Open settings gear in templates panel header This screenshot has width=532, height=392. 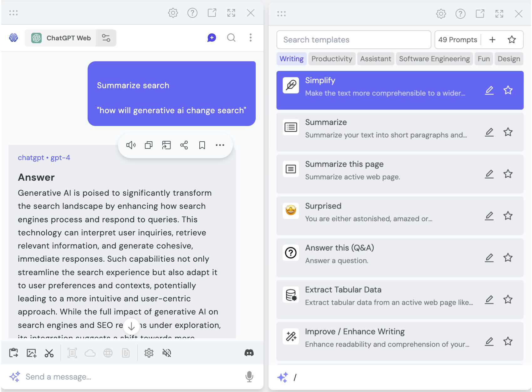click(x=441, y=14)
